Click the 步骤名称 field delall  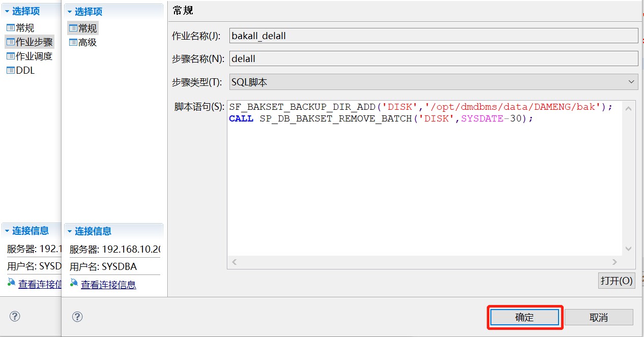point(433,58)
